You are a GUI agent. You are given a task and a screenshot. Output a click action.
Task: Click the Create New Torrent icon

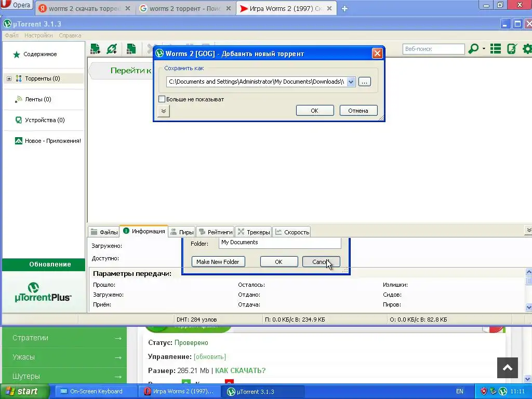[131, 49]
